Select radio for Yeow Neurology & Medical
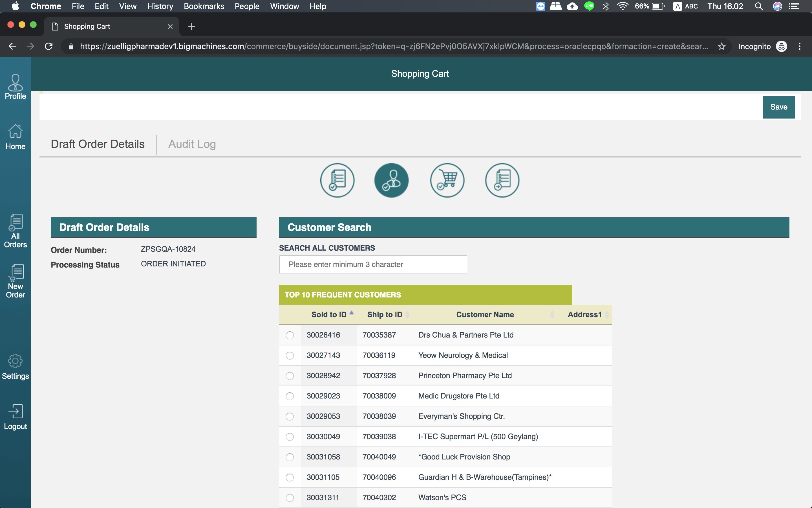The width and height of the screenshot is (812, 508). click(290, 356)
